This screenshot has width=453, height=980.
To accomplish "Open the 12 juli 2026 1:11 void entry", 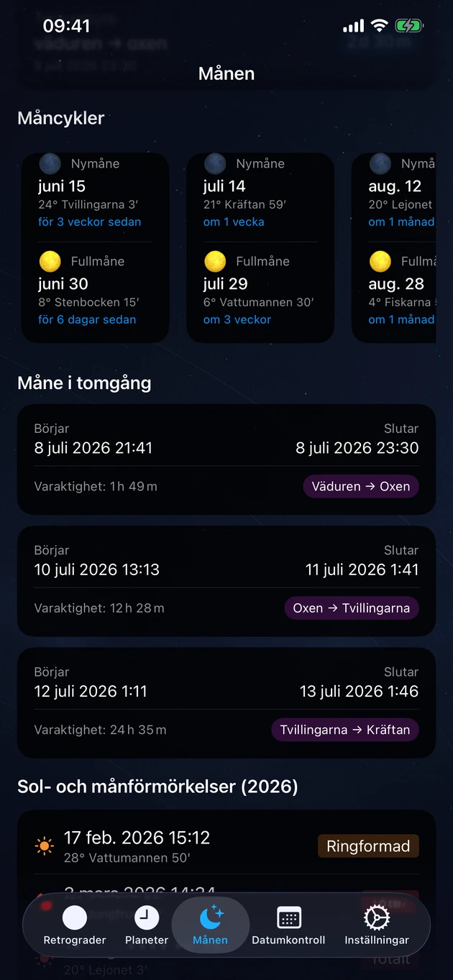I will (226, 702).
